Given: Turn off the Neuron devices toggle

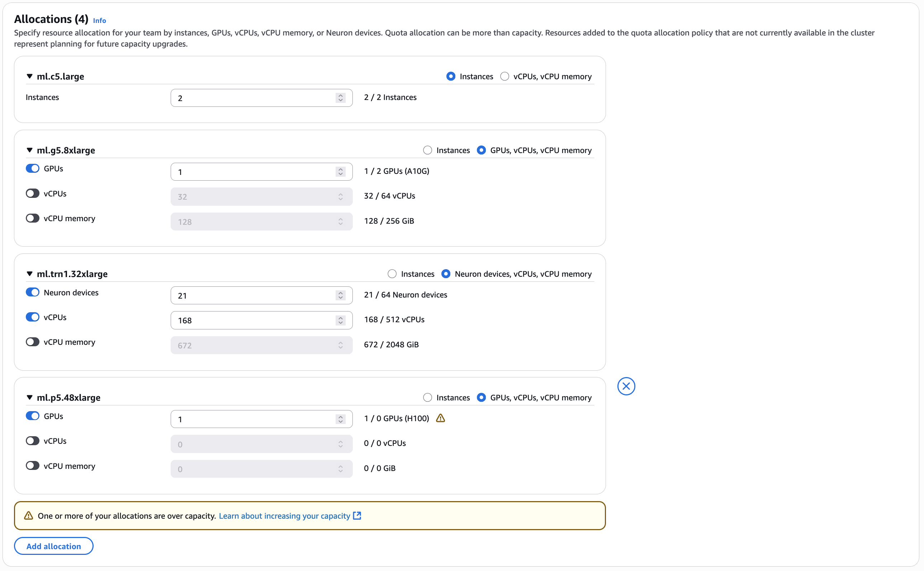Looking at the screenshot, I should 33,292.
